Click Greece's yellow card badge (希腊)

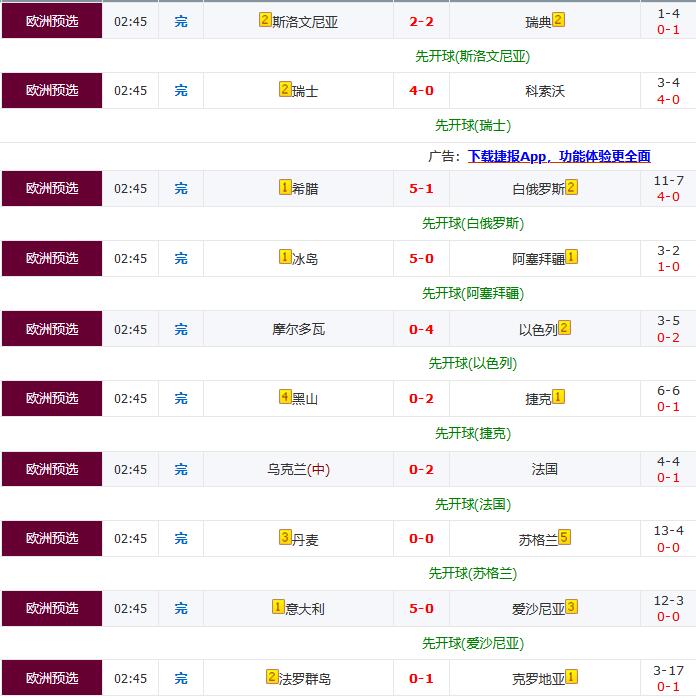[x=285, y=187]
